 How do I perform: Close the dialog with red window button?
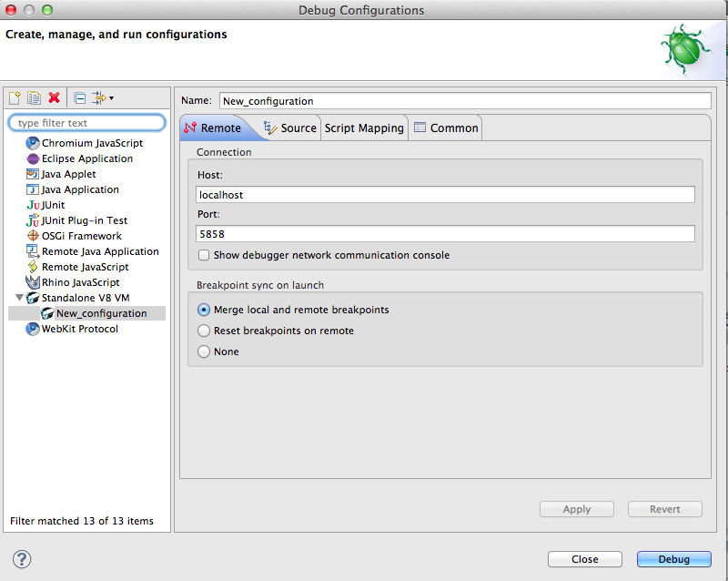point(11,10)
